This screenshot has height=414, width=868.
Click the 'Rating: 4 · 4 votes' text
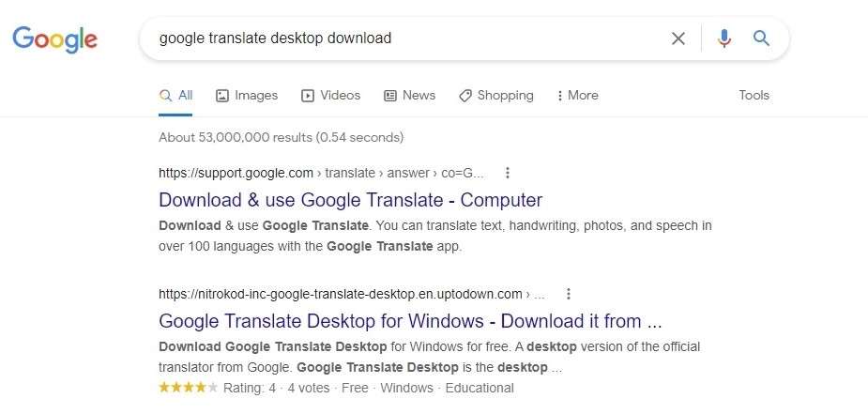276,388
